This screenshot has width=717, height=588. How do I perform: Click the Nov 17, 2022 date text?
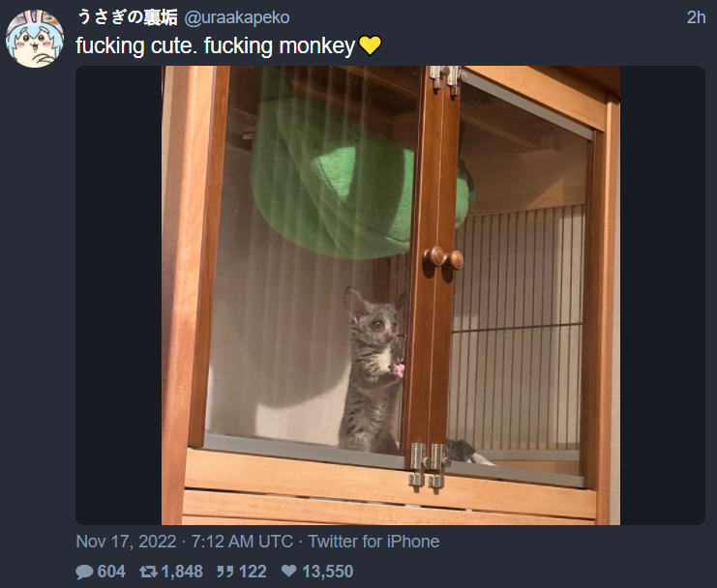click(126, 542)
